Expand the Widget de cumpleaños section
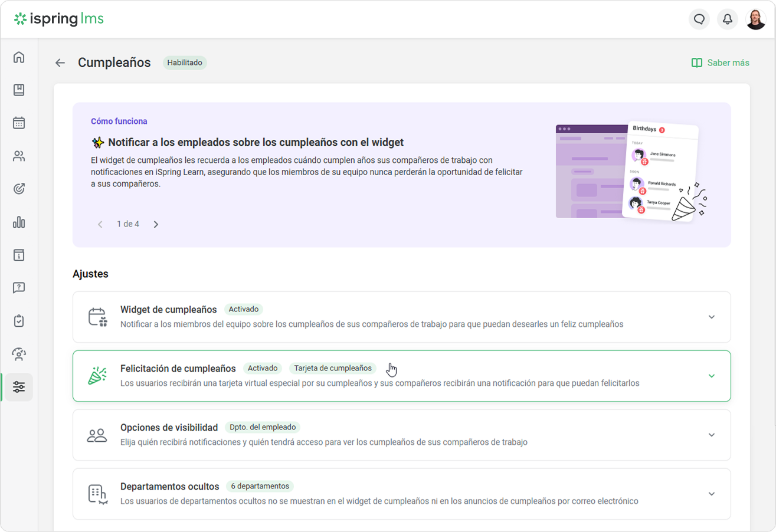The height and width of the screenshot is (532, 776). (711, 317)
